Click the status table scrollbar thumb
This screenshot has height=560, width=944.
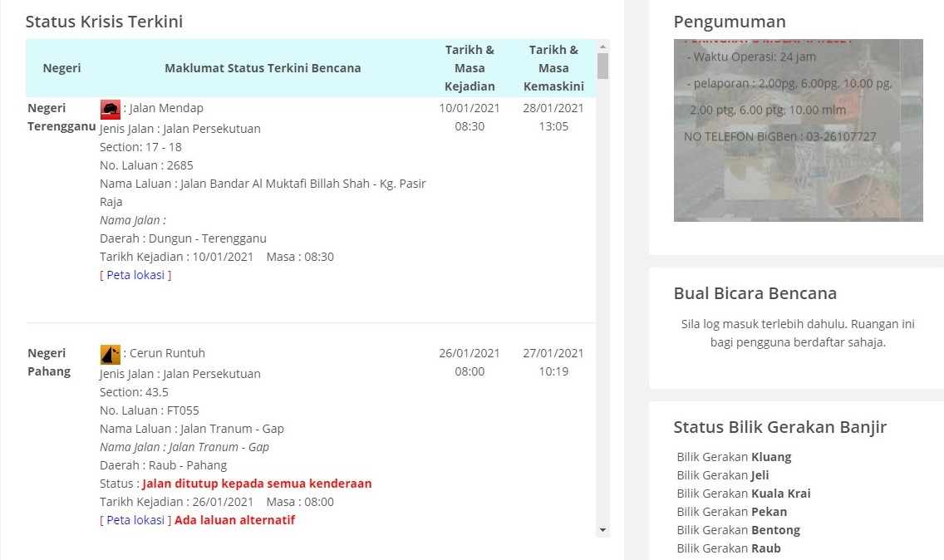602,66
